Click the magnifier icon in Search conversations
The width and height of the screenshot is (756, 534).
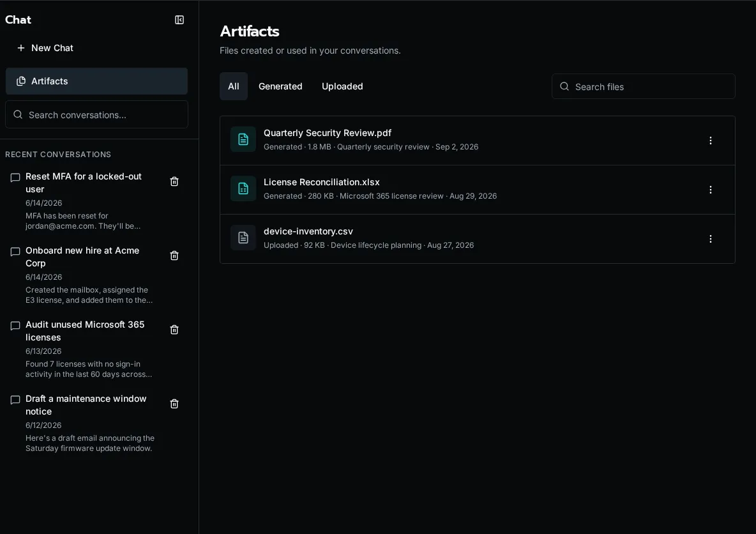(18, 114)
